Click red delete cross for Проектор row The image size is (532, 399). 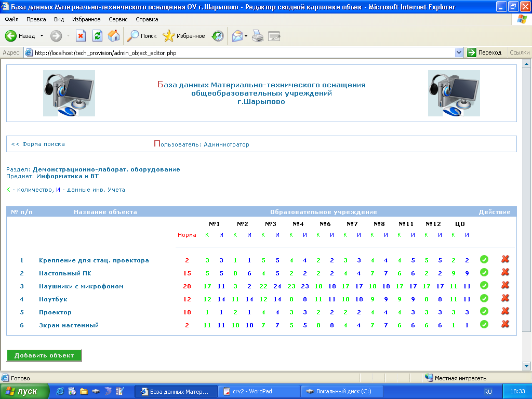point(505,311)
